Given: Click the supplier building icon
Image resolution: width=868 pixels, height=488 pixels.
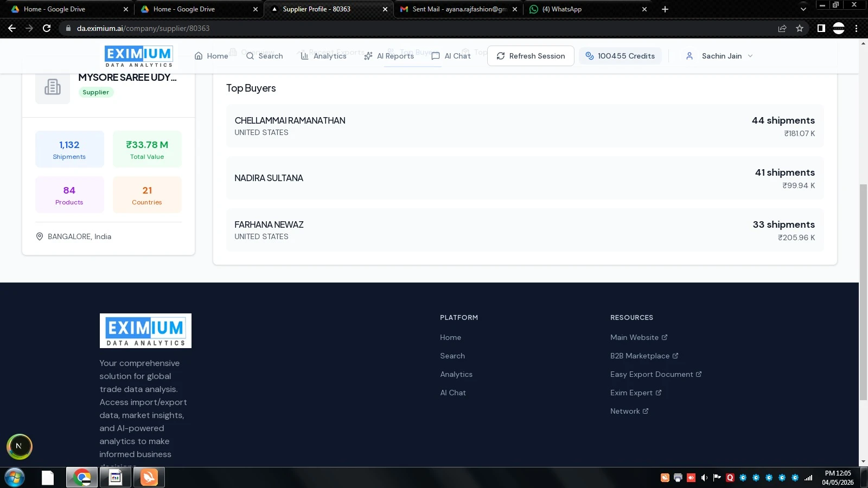Looking at the screenshot, I should (53, 87).
